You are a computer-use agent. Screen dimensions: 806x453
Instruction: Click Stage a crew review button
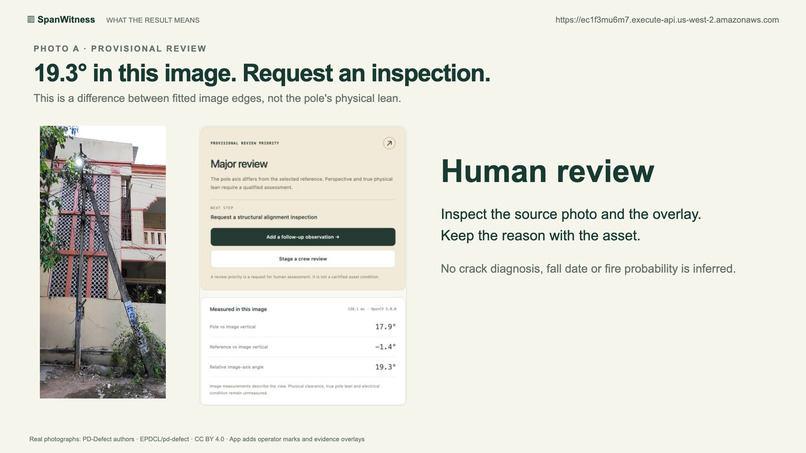click(303, 259)
